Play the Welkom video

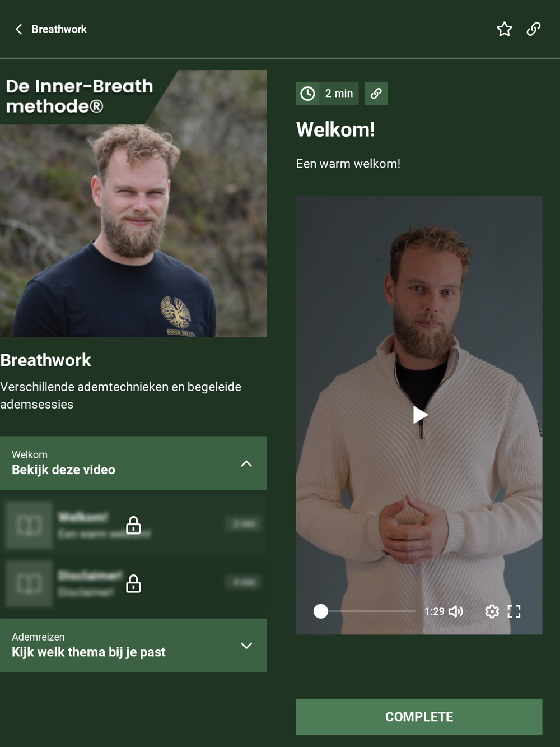point(420,415)
